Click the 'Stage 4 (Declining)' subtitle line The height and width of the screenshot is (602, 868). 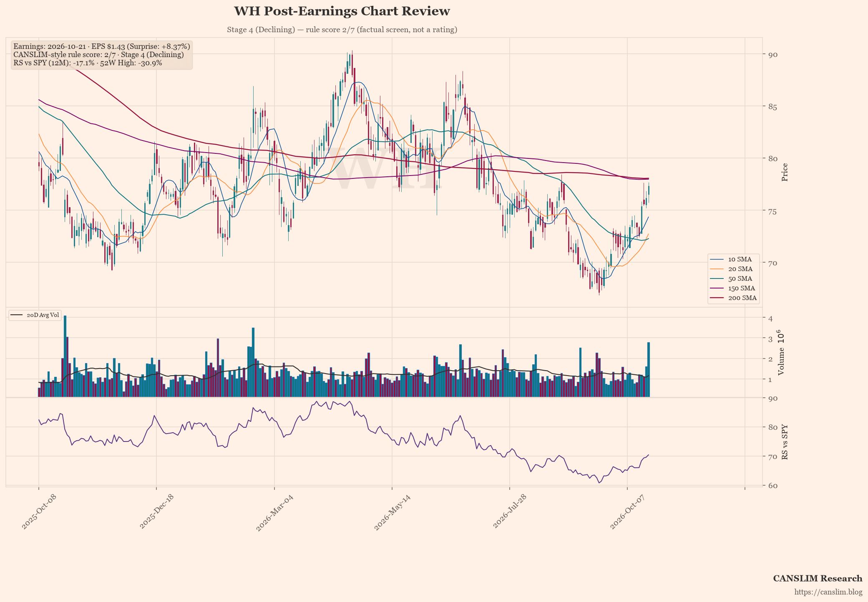[x=342, y=30]
